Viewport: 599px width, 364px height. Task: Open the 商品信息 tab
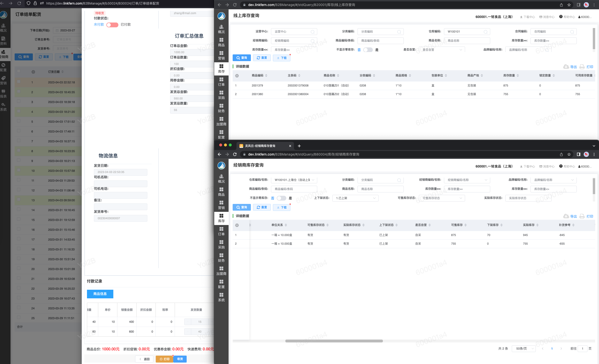100,294
